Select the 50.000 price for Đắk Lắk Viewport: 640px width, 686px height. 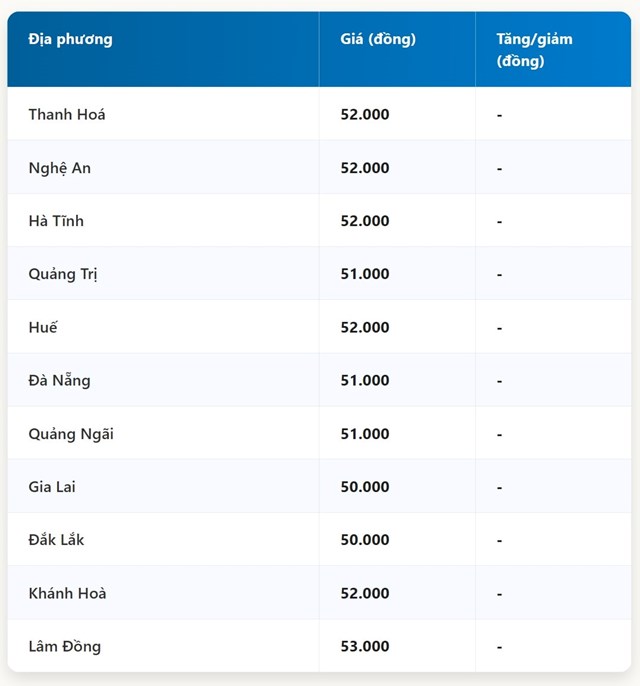click(x=365, y=540)
